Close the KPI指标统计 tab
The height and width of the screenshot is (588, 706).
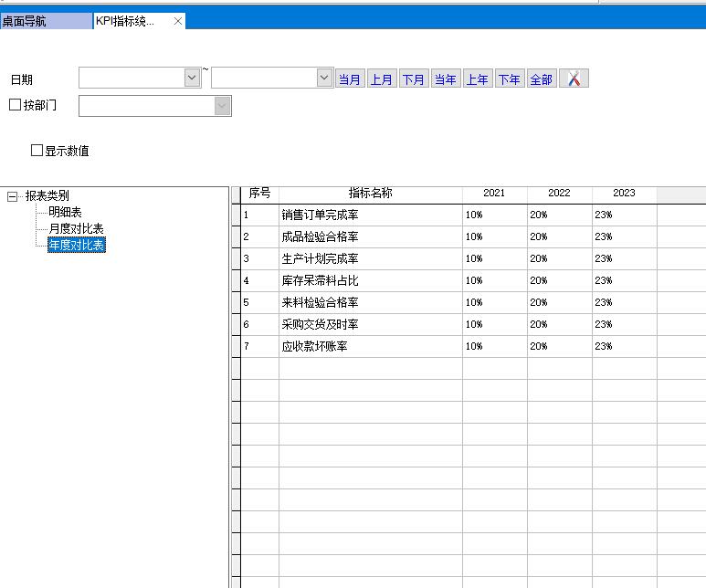click(178, 21)
